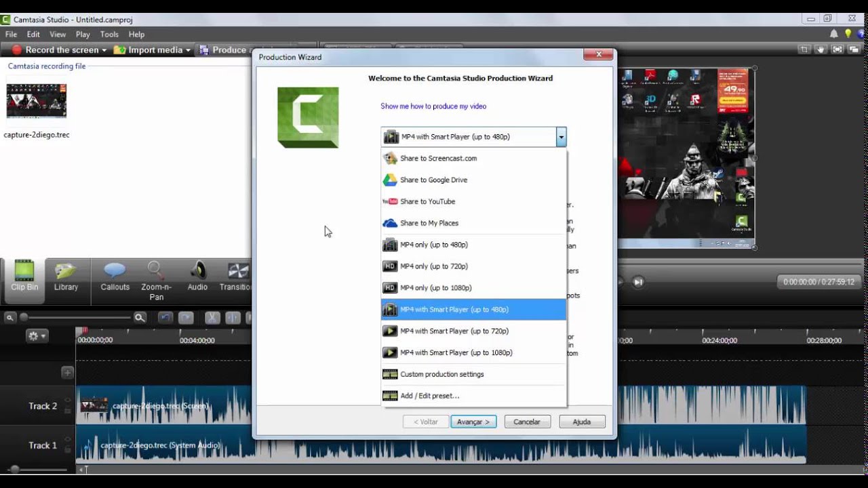Click the full screen preview icon
Screen dimensions: 868x488
[837, 49]
